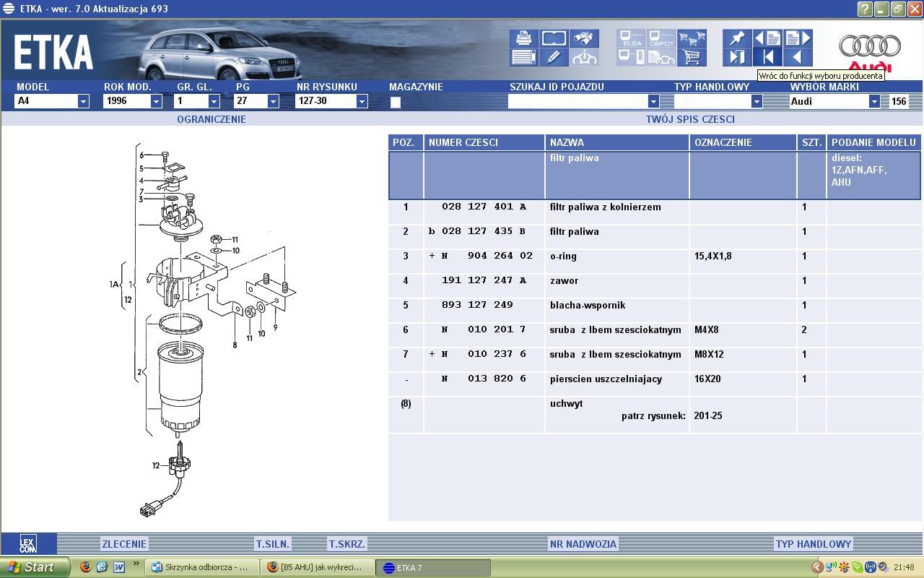
Task: Click the computer-to-tower transfer icon
Action: pos(632,58)
